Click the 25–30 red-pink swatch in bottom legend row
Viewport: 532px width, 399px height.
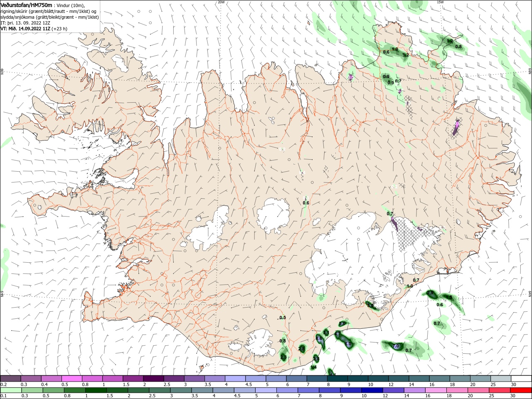point(500,390)
